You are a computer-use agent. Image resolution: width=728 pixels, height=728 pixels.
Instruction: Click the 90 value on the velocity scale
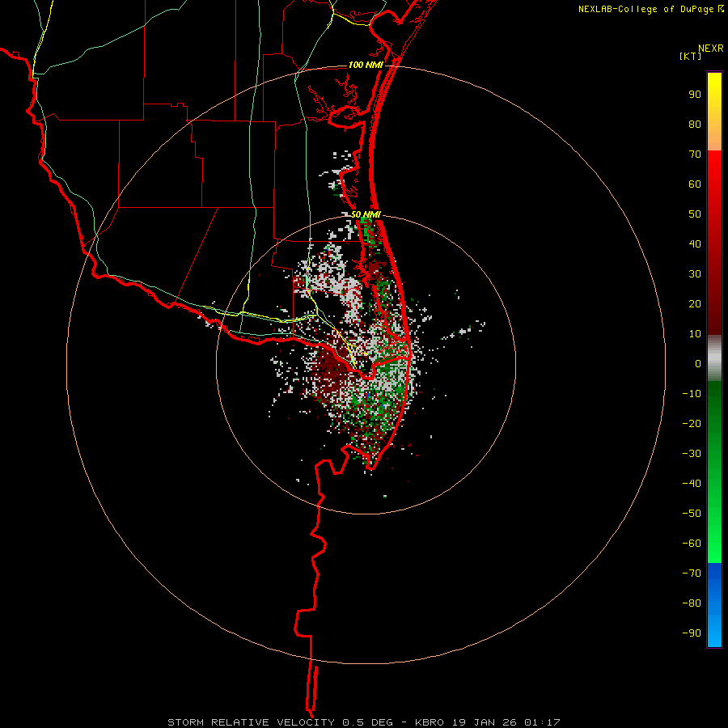[695, 95]
